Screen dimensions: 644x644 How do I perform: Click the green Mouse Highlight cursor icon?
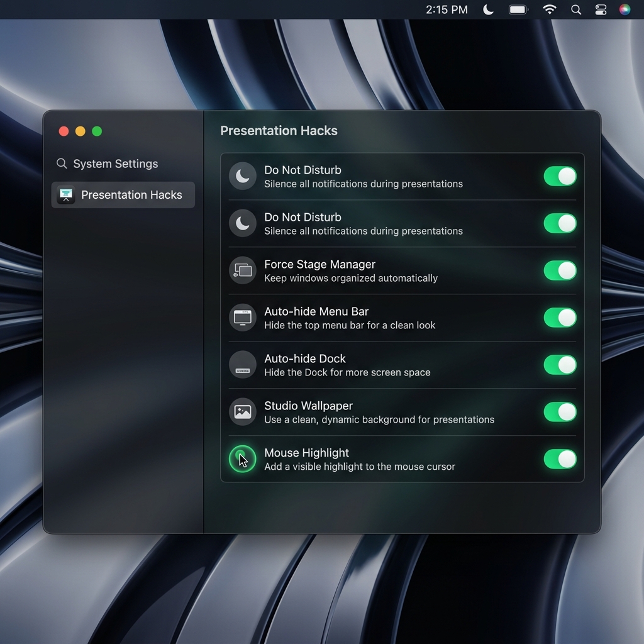[242, 459]
